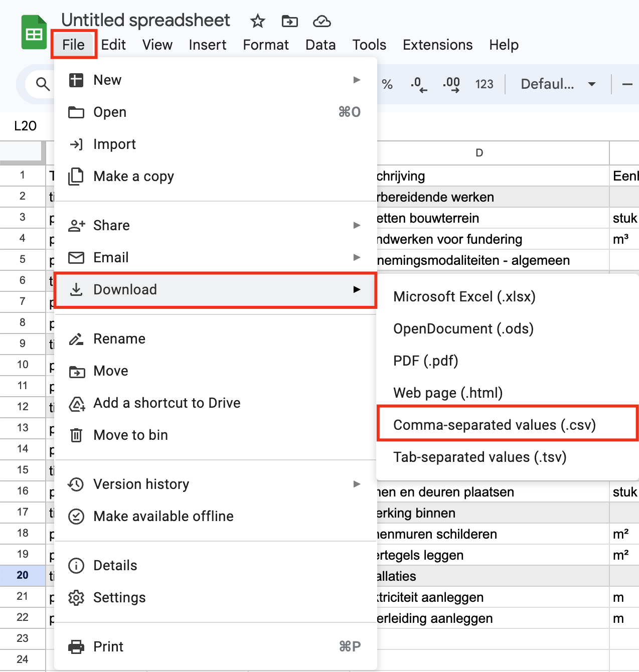Viewport: 639px width, 672px height.
Task: Star the Untitled spreadsheet document
Action: tap(257, 21)
